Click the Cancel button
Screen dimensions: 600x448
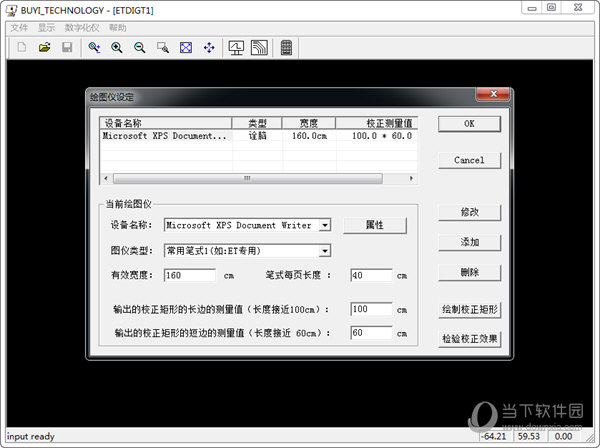[x=469, y=160]
